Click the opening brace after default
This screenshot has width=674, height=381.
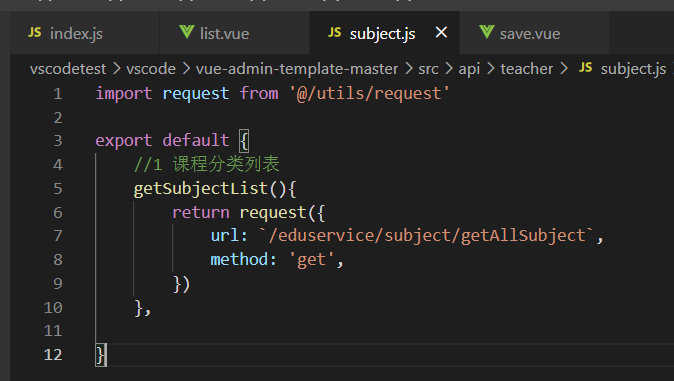click(x=244, y=141)
